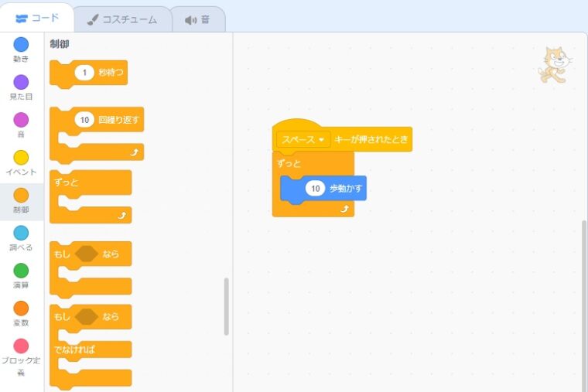Click the 10 value in 歩動かす block
Screen dimensions: 588x392
pyautogui.click(x=314, y=188)
